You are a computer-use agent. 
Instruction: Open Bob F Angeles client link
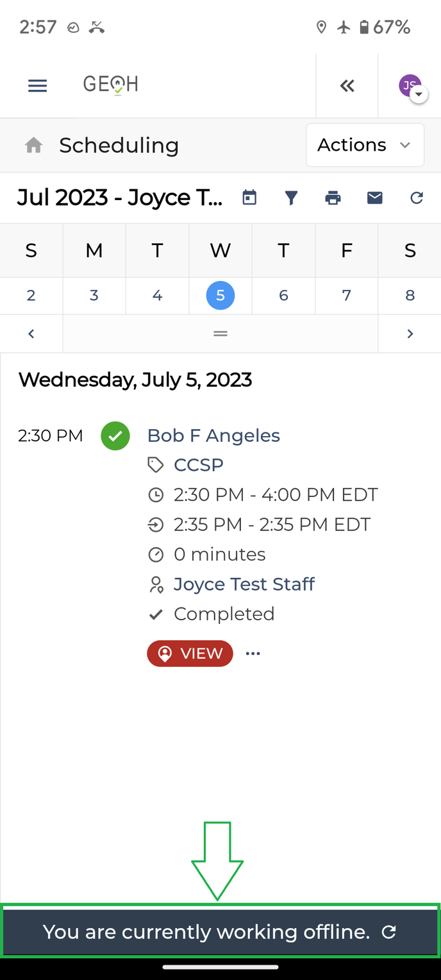pyautogui.click(x=213, y=435)
